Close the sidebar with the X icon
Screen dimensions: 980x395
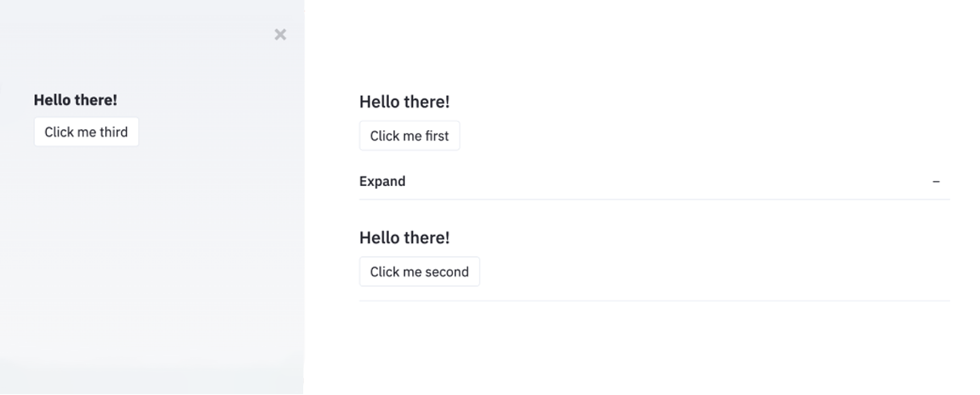click(280, 35)
